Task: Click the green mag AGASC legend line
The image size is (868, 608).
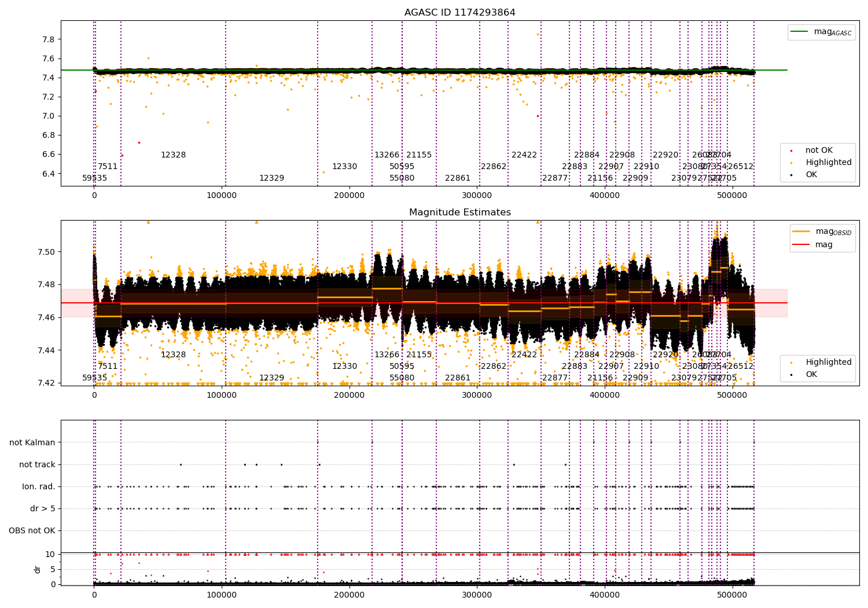Action: click(800, 32)
